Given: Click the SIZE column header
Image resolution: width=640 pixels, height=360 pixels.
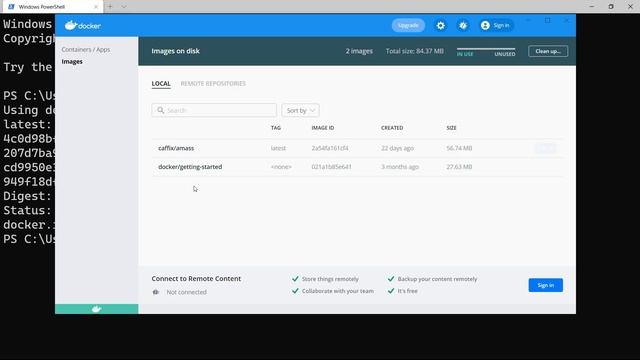Looking at the screenshot, I should [x=451, y=128].
